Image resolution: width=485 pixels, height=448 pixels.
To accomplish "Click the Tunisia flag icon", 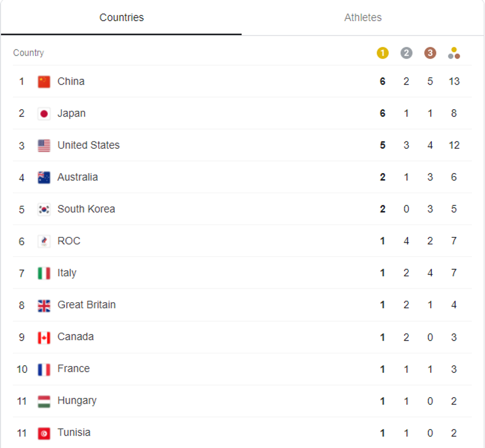I will click(x=44, y=433).
